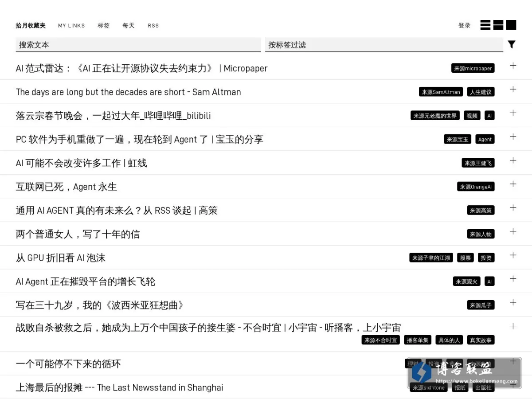Switch to single-block large view icon
Viewport: 532px width, 399px height.
click(x=511, y=25)
